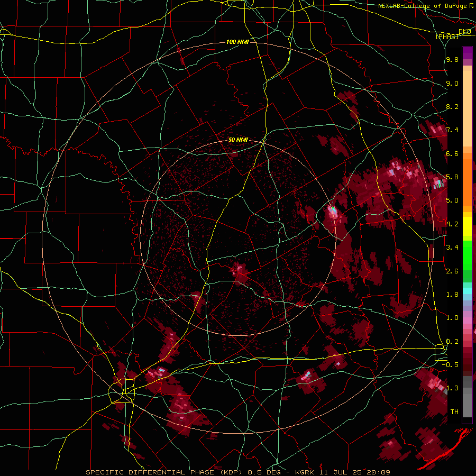Click the cursor arrow icon after DuPage
Screen dimensions: 476x476
point(471,5)
